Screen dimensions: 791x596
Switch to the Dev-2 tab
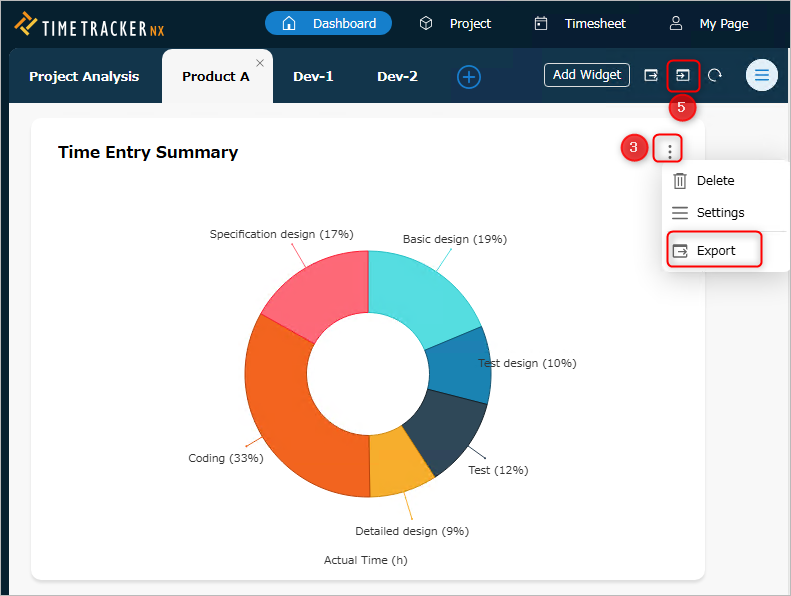[x=398, y=76]
